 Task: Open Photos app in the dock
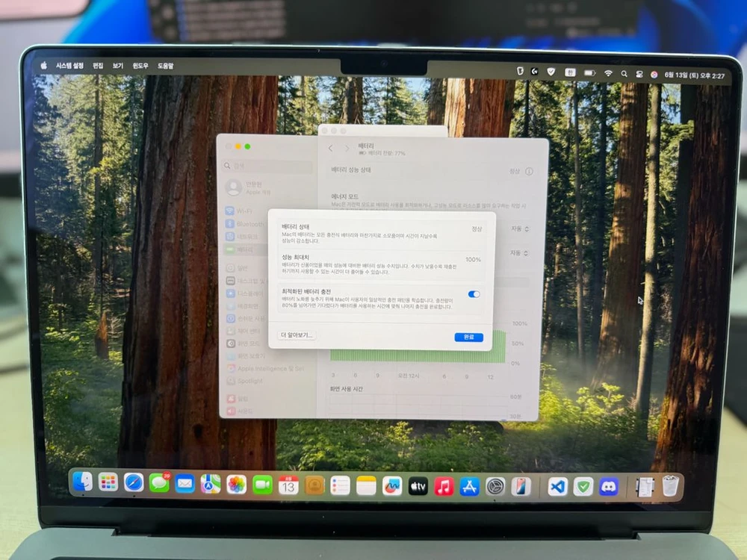coord(236,485)
